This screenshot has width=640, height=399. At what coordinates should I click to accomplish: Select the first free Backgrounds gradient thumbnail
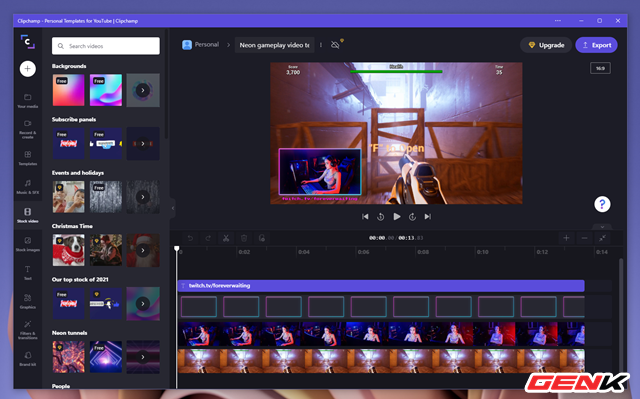pos(69,90)
